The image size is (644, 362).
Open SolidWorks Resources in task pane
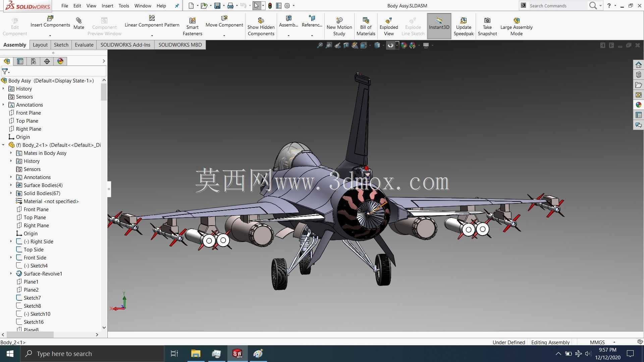638,65
